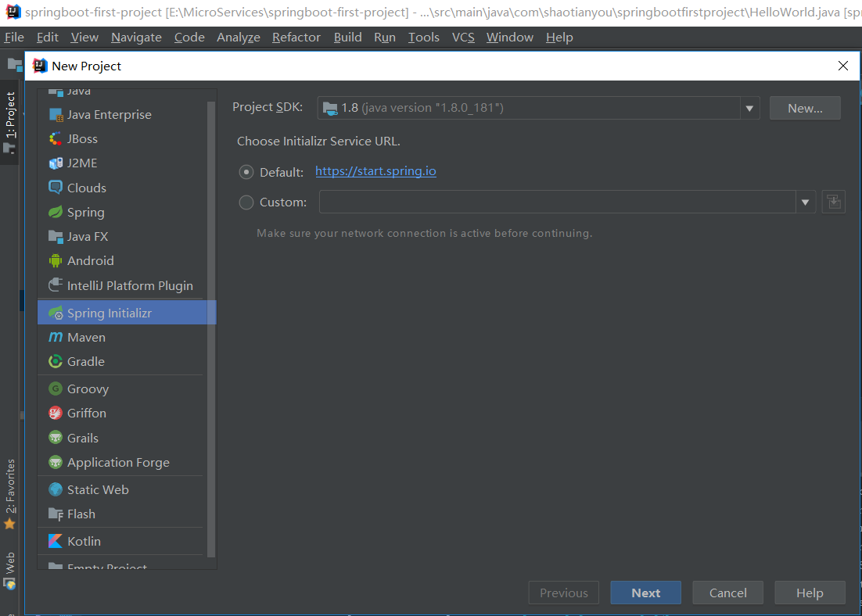Open the VCS menu
This screenshot has width=862, height=616.
[x=463, y=38]
